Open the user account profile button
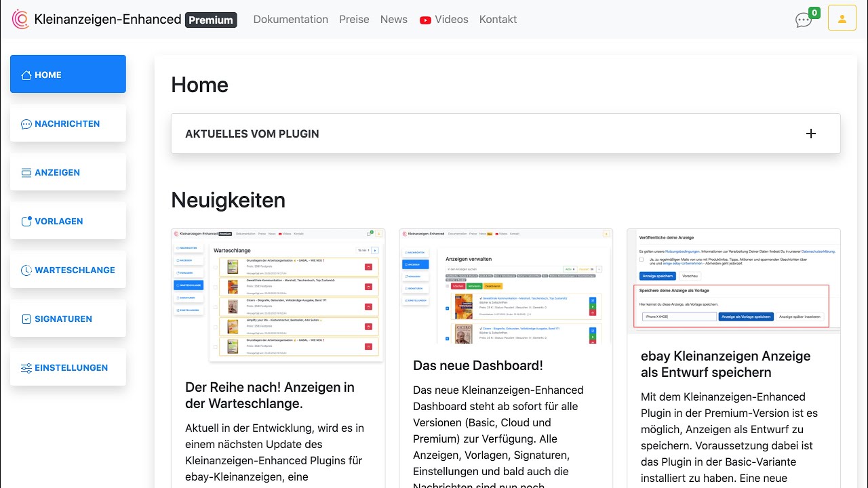868x488 pixels. (842, 19)
